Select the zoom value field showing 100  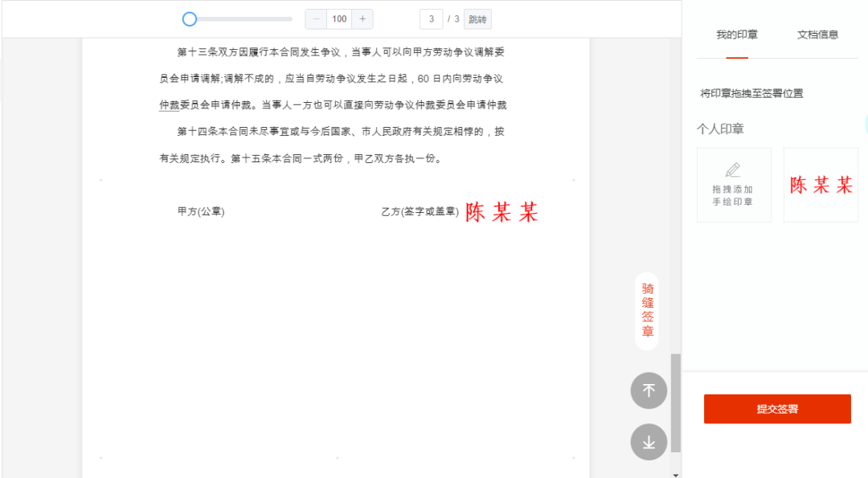coord(339,19)
